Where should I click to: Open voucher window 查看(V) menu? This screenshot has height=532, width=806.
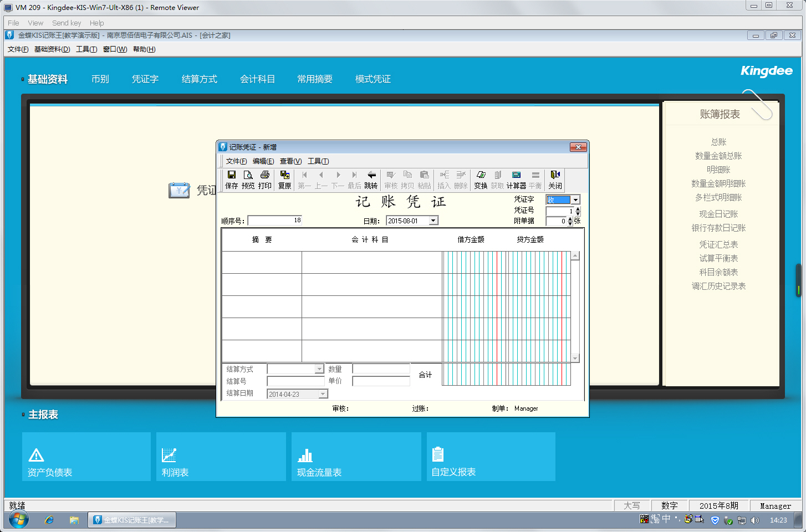[290, 161]
